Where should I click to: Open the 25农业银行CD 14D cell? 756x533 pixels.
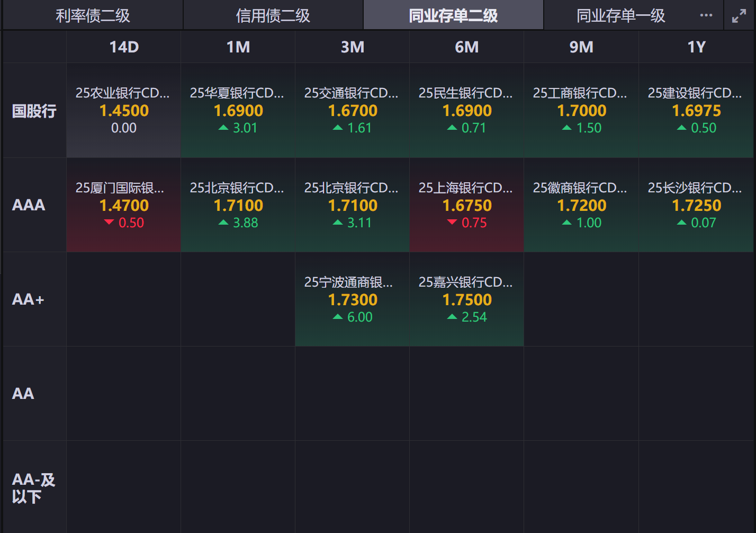(x=123, y=110)
